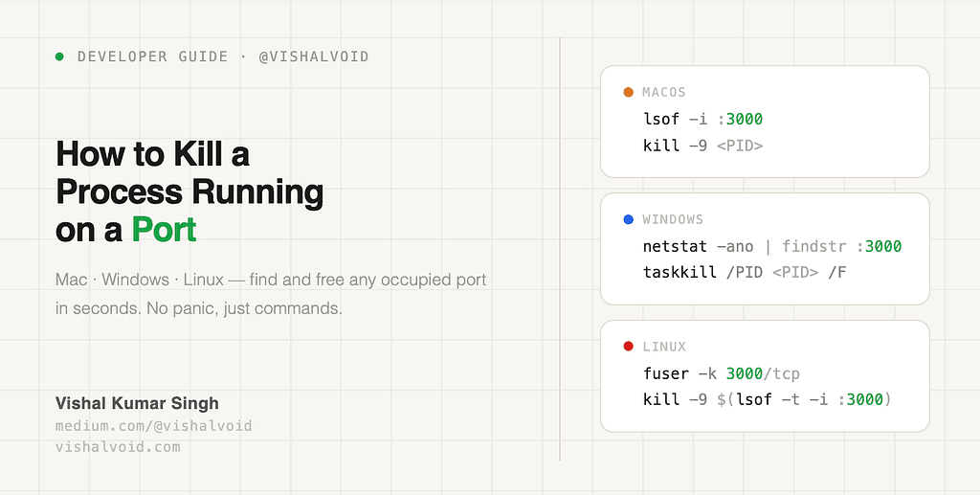The height and width of the screenshot is (495, 980).
Task: Click the netstat -ano findstr command line
Action: 772,247
